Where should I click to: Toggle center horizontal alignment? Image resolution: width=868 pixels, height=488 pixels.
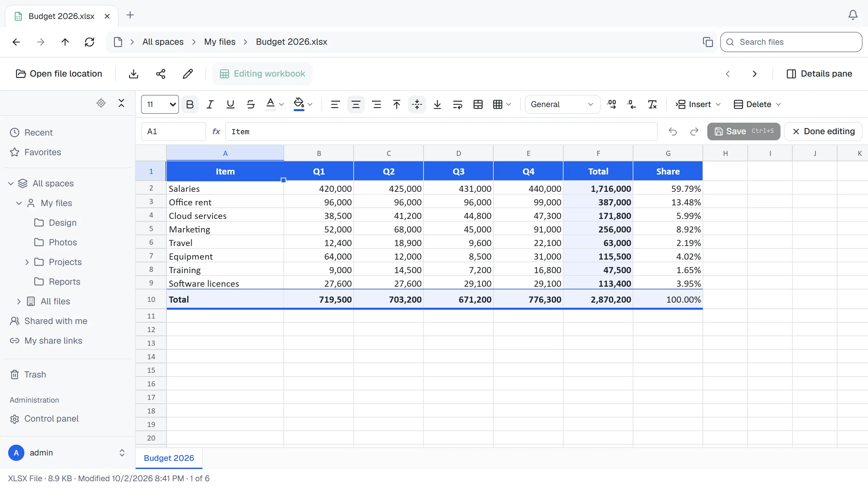click(x=356, y=104)
